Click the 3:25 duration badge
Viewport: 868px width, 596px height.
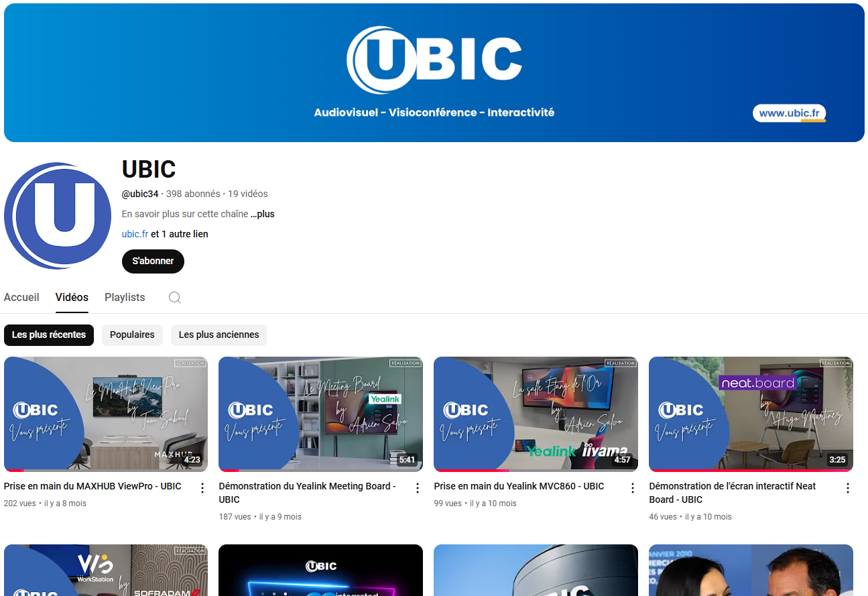837,460
